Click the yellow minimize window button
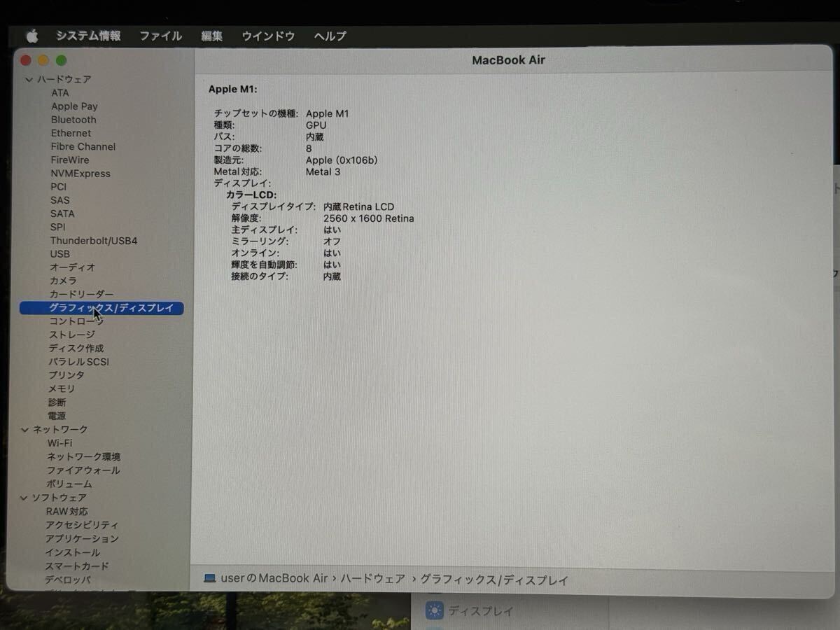The image size is (840, 630). (x=43, y=61)
